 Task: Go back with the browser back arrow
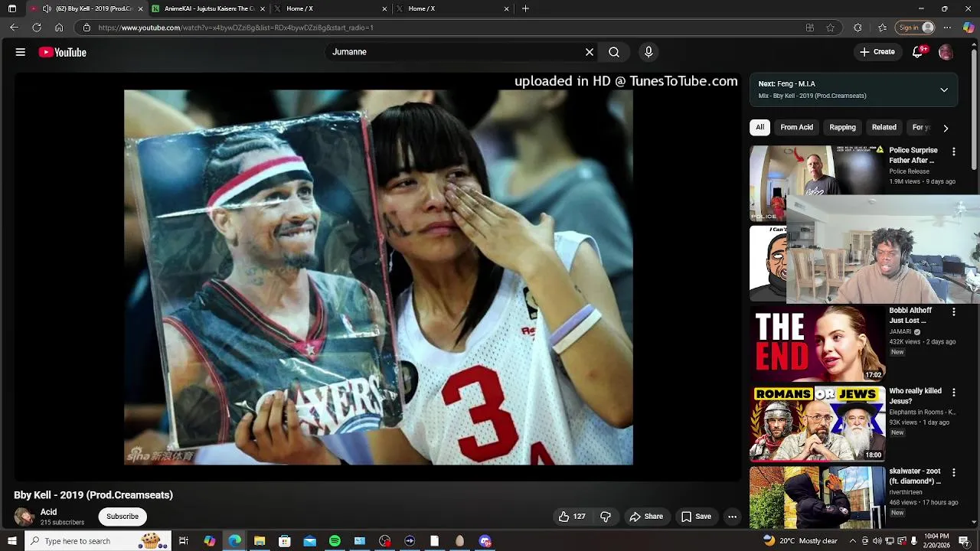(14, 28)
